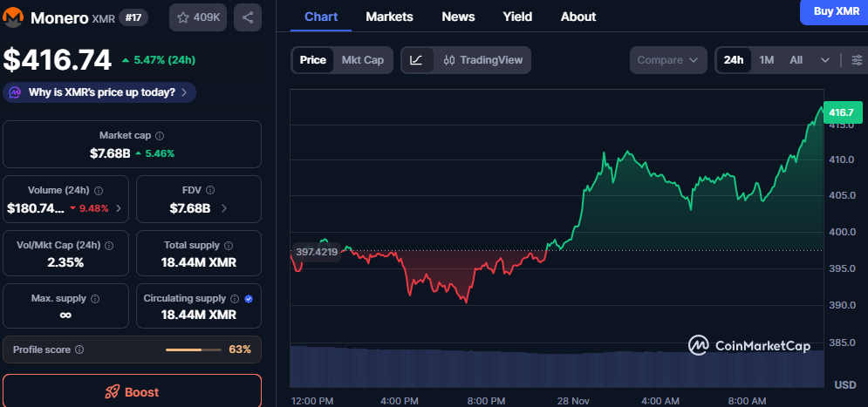
Task: Expand the Volume (24h) details arrow
Action: 119,208
